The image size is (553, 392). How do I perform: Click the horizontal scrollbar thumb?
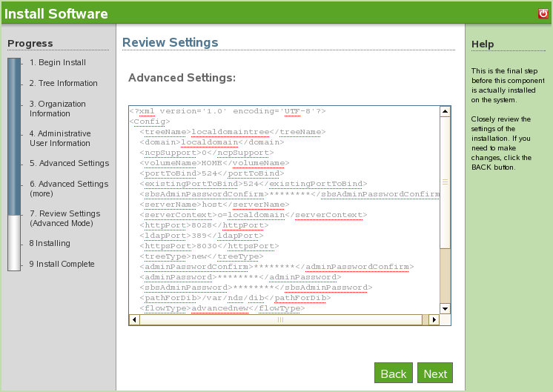(x=281, y=319)
